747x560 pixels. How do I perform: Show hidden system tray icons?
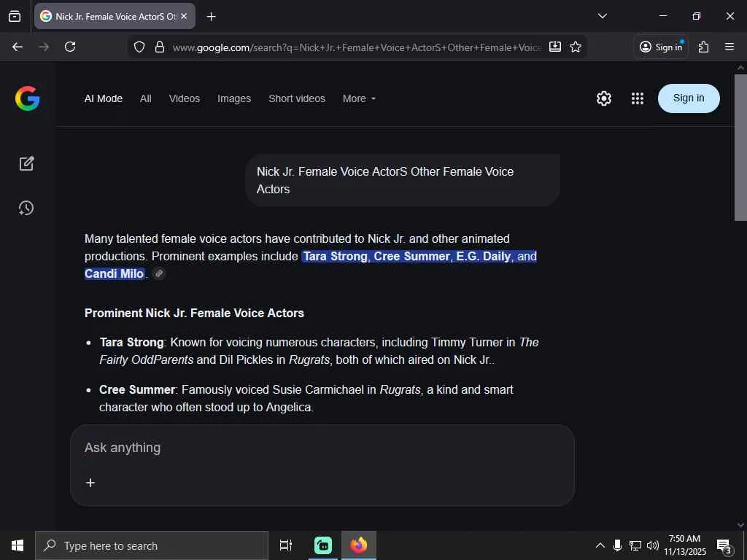600,545
